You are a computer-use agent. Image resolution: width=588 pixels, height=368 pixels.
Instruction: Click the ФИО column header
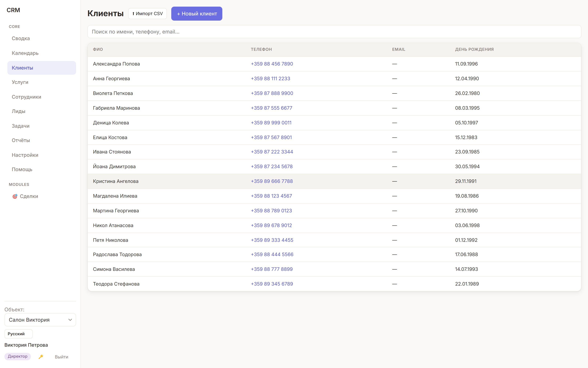point(98,49)
